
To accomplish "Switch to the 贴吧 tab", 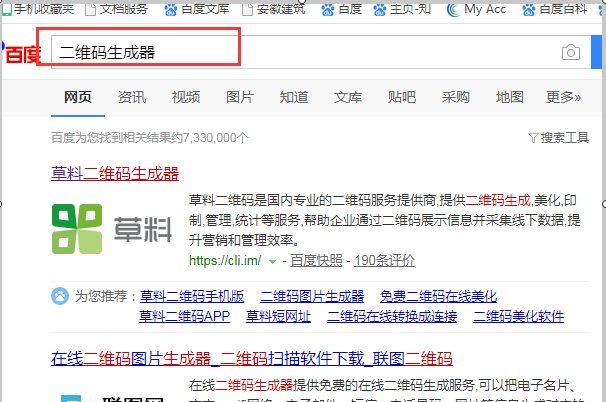I will (402, 97).
